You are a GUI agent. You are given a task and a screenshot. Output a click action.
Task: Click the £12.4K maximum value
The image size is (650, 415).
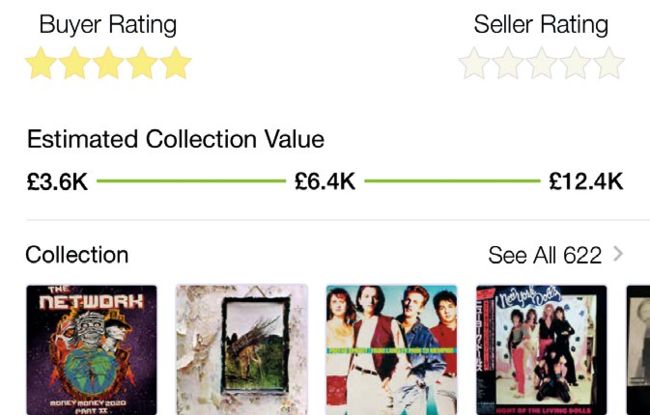pos(586,182)
